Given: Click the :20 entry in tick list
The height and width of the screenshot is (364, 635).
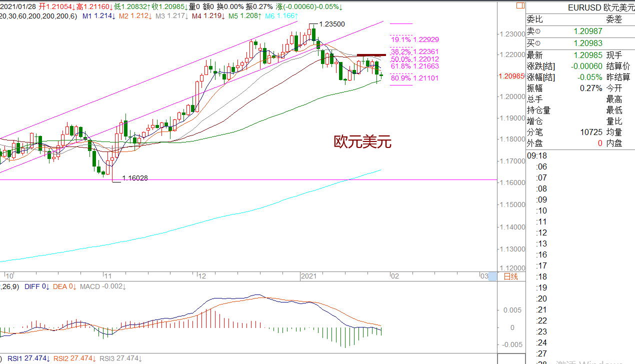Looking at the screenshot, I should coord(541,298).
